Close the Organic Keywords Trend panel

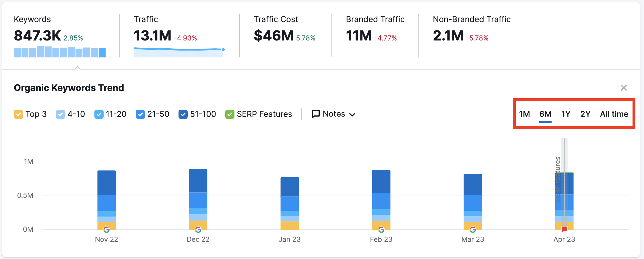point(624,88)
